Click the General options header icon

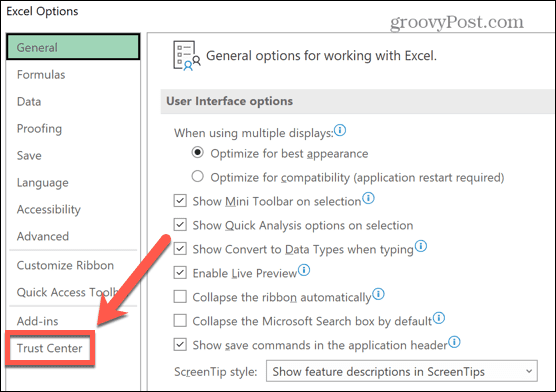tap(187, 56)
